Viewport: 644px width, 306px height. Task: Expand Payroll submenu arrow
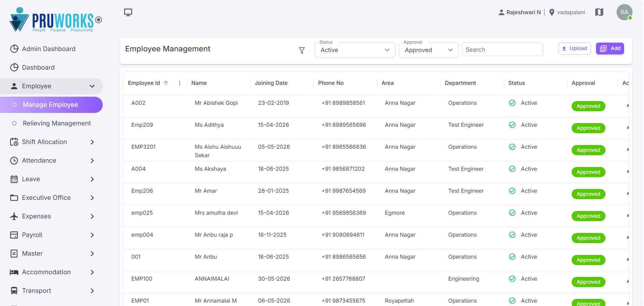[x=92, y=235]
